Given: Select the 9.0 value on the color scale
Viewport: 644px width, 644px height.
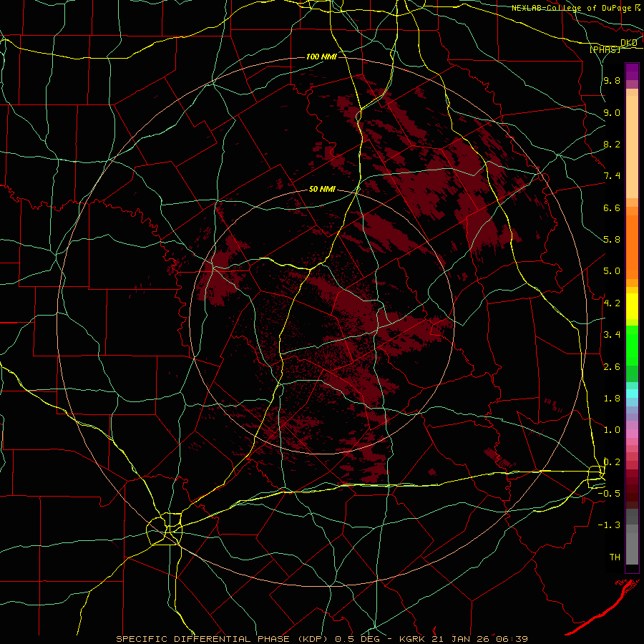Looking at the screenshot, I should (x=612, y=112).
